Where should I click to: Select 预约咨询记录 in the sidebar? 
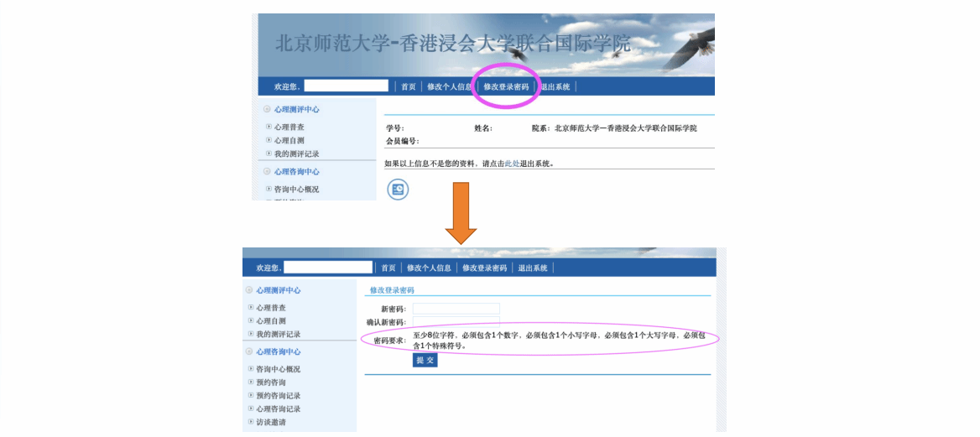278,395
